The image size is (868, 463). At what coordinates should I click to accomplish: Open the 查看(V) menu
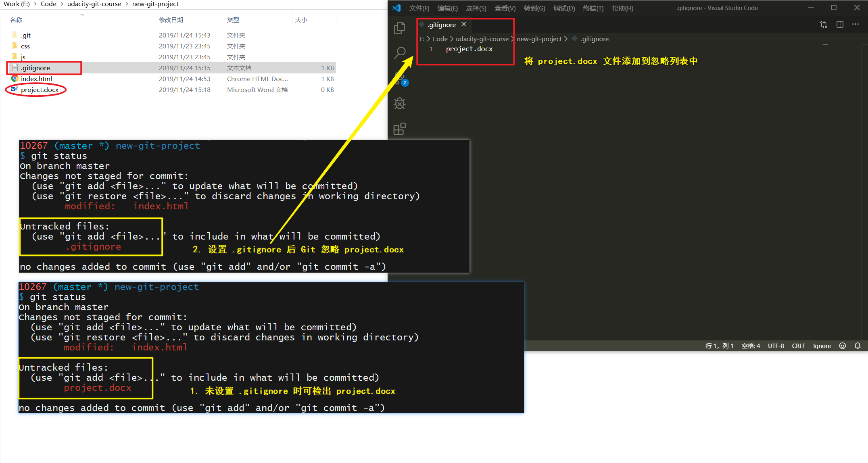505,8
